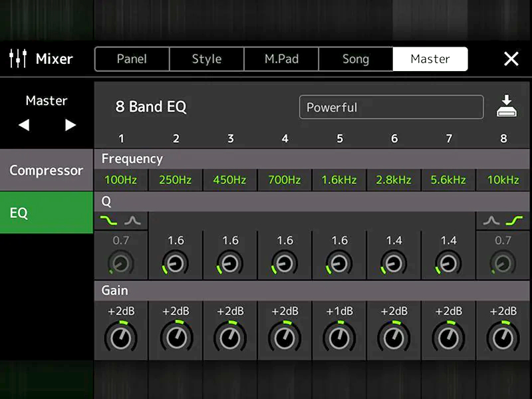Click band 3 Q knob
Image resolution: width=532 pixels, height=399 pixels.
[x=230, y=263]
